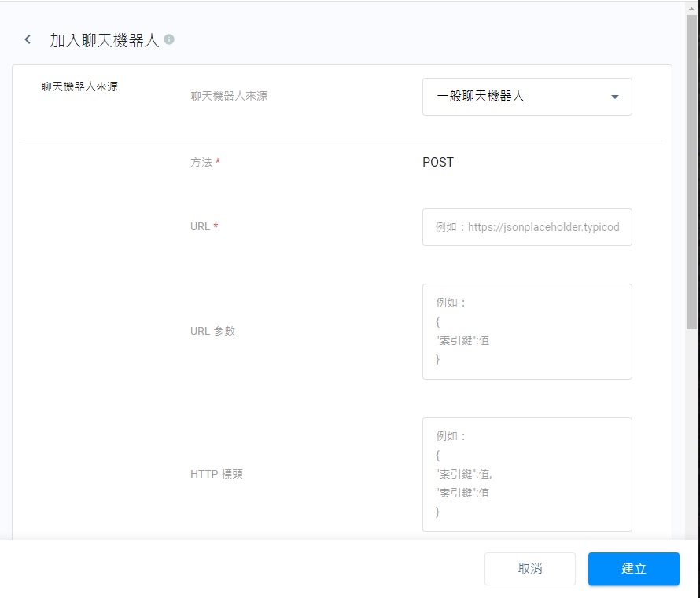Image resolution: width=700 pixels, height=602 pixels.
Task: Click inside the HTTP 標頭 text area
Action: coord(527,475)
